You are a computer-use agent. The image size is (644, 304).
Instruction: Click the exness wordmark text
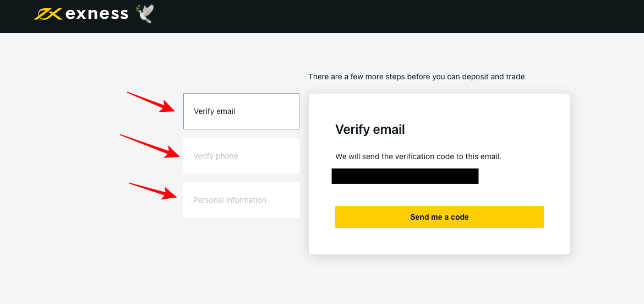tap(97, 14)
